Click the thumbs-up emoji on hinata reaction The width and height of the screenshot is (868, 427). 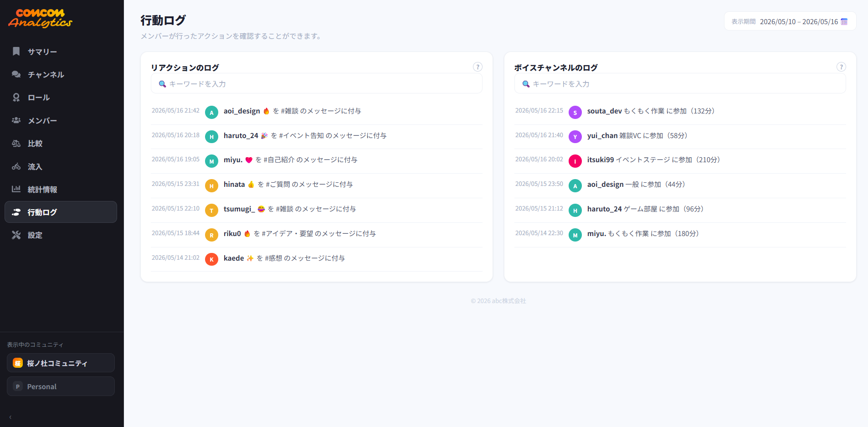tap(251, 185)
